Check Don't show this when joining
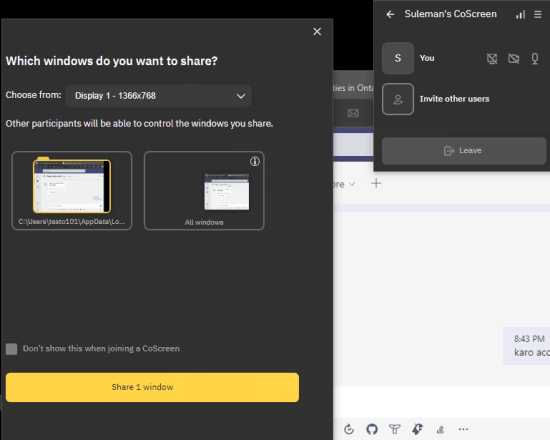The width and height of the screenshot is (550, 440). point(11,349)
